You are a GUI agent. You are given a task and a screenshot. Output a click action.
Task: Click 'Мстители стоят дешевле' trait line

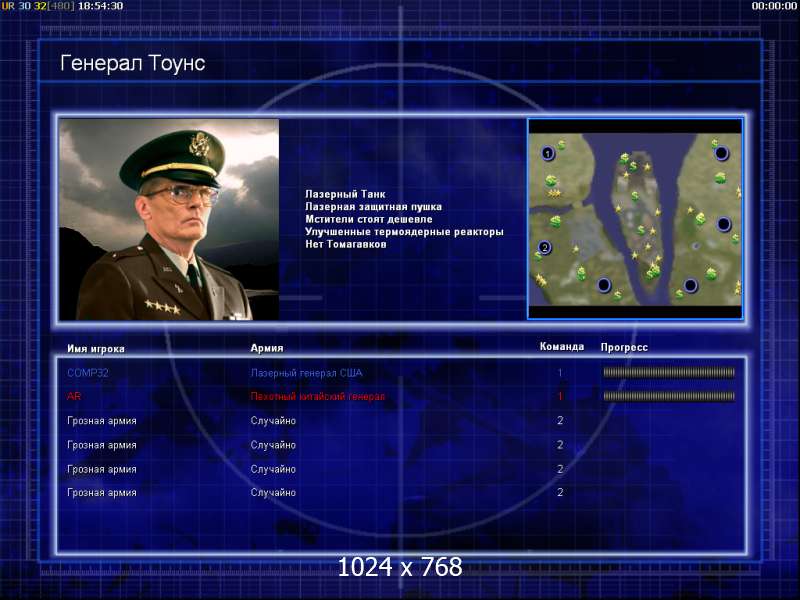[369, 219]
